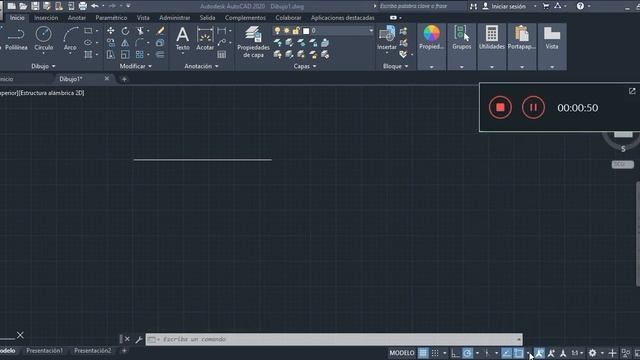This screenshot has width=640, height=360.
Task: Select the Polilínea drawing tool
Action: coord(16,39)
